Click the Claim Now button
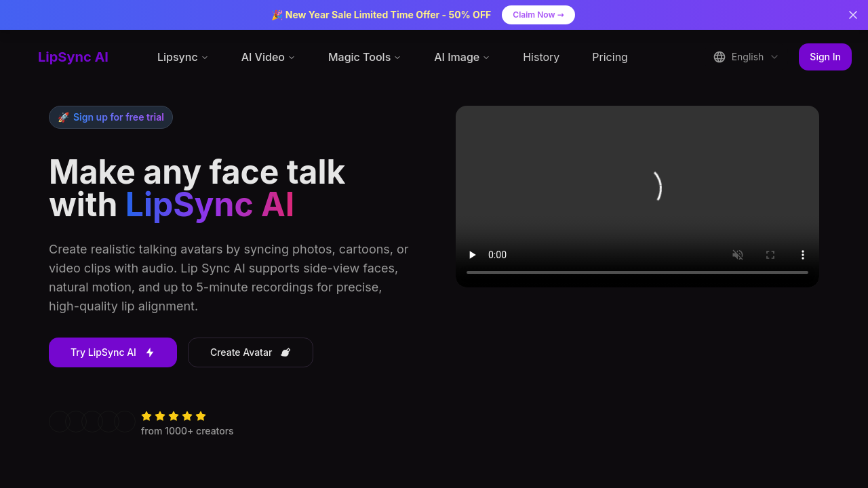Viewport: 868px width, 488px height. [x=538, y=15]
